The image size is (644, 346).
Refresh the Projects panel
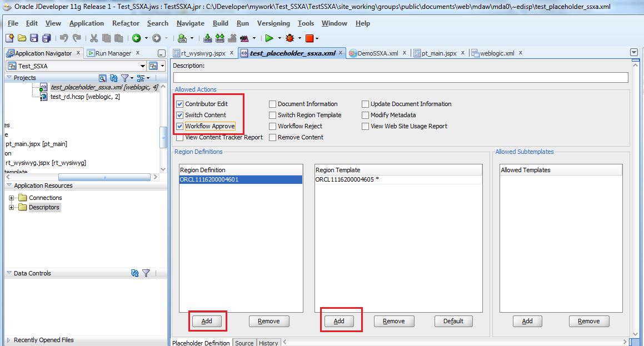113,78
